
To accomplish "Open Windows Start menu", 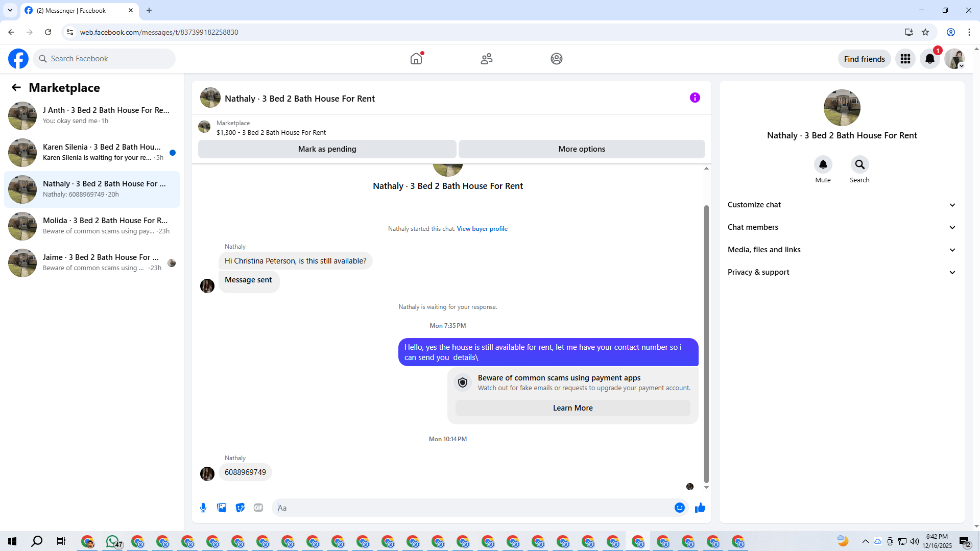I will [x=12, y=541].
